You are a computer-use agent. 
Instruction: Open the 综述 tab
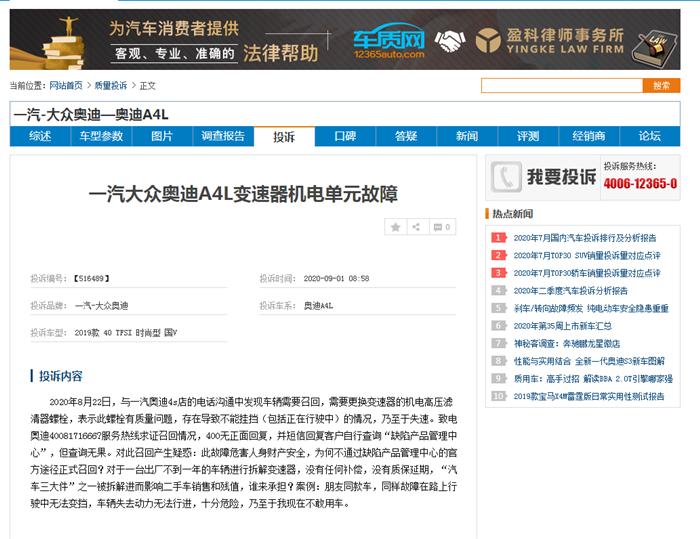pyautogui.click(x=40, y=136)
